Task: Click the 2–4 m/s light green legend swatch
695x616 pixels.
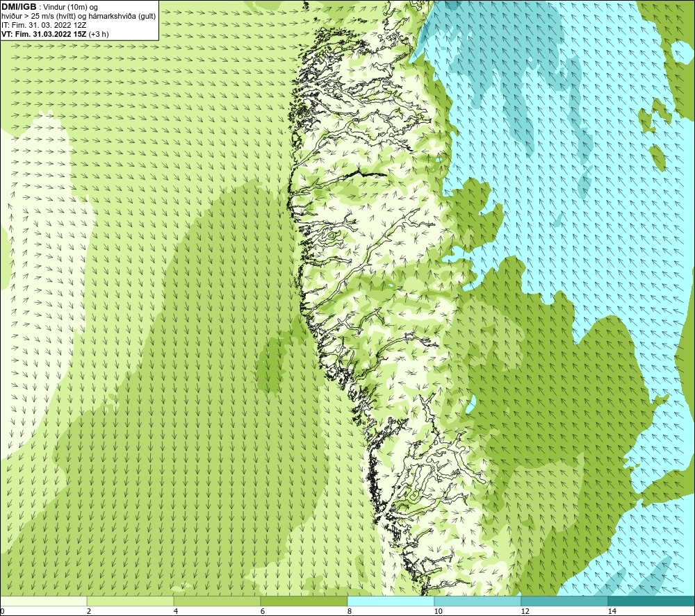Action: click(131, 601)
